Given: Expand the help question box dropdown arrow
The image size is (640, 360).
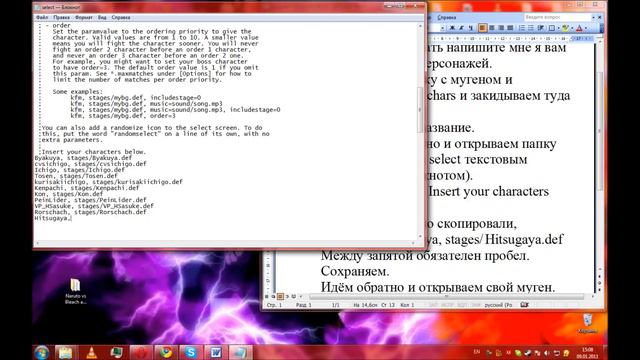Looking at the screenshot, I should (x=593, y=17).
